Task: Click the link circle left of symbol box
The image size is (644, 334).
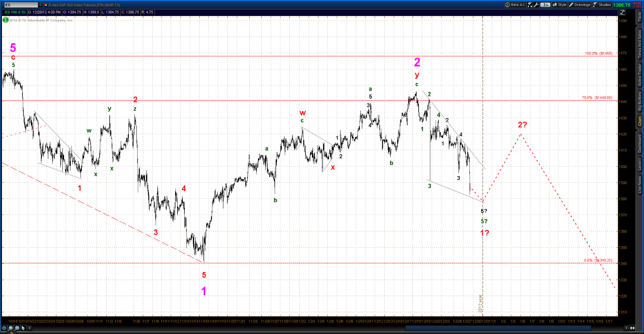Action: 2,5
